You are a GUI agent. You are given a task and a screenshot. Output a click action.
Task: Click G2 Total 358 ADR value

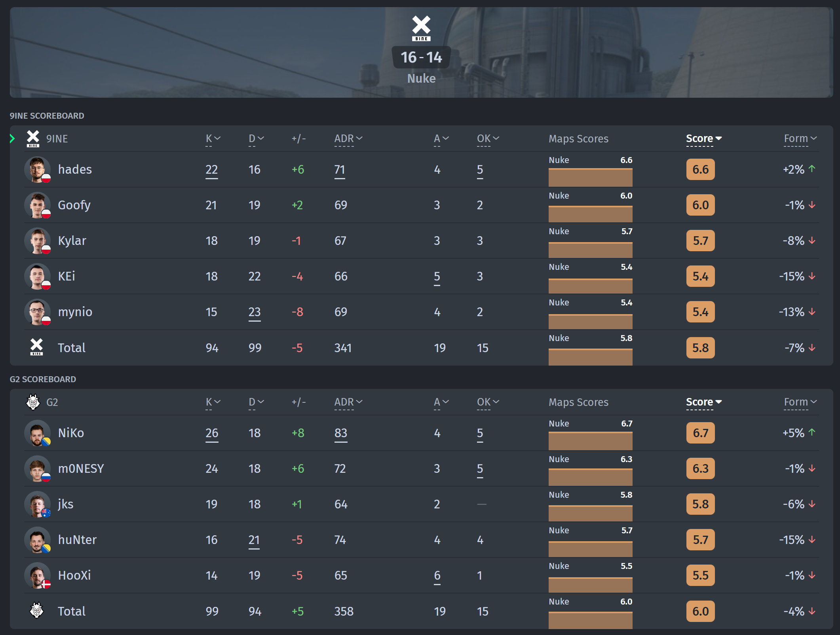coord(344,611)
